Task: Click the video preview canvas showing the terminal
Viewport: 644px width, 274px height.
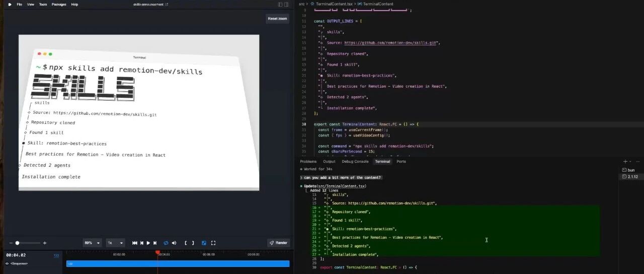Action: 139,112
